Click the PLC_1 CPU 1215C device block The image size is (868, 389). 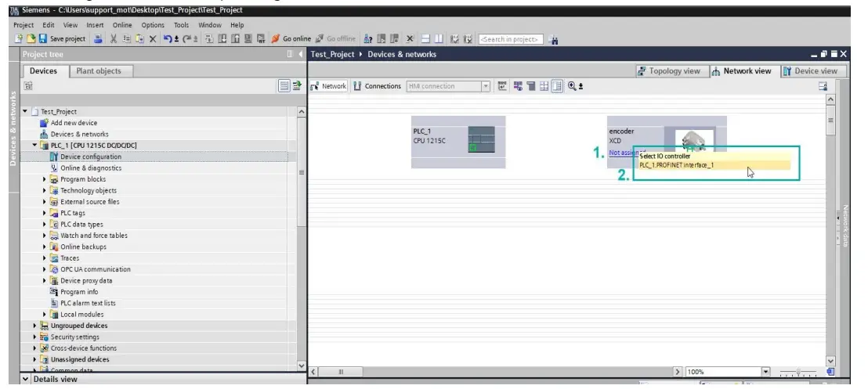tap(458, 142)
